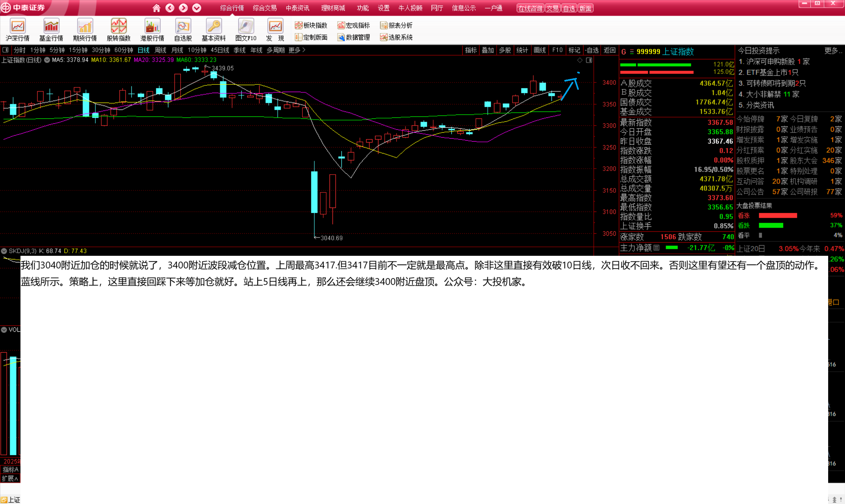845x504 pixels.
Task: Open 综合交易 menu
Action: (265, 8)
